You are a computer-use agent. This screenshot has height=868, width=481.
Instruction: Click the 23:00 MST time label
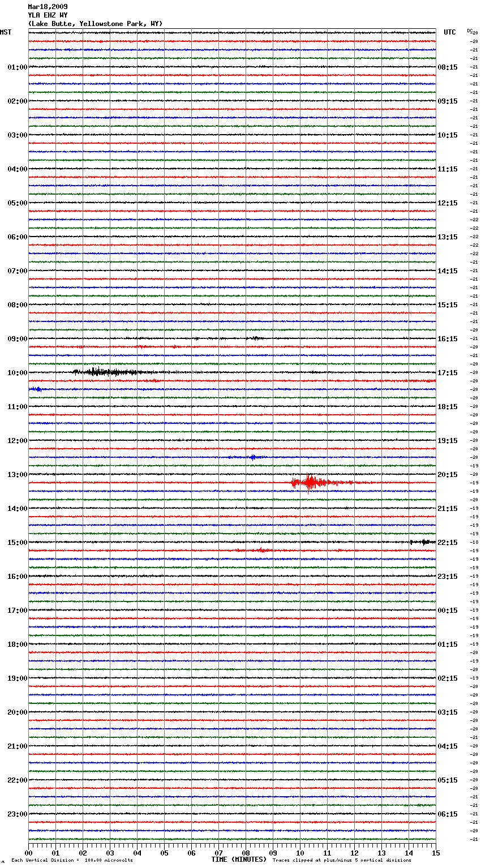18,814
